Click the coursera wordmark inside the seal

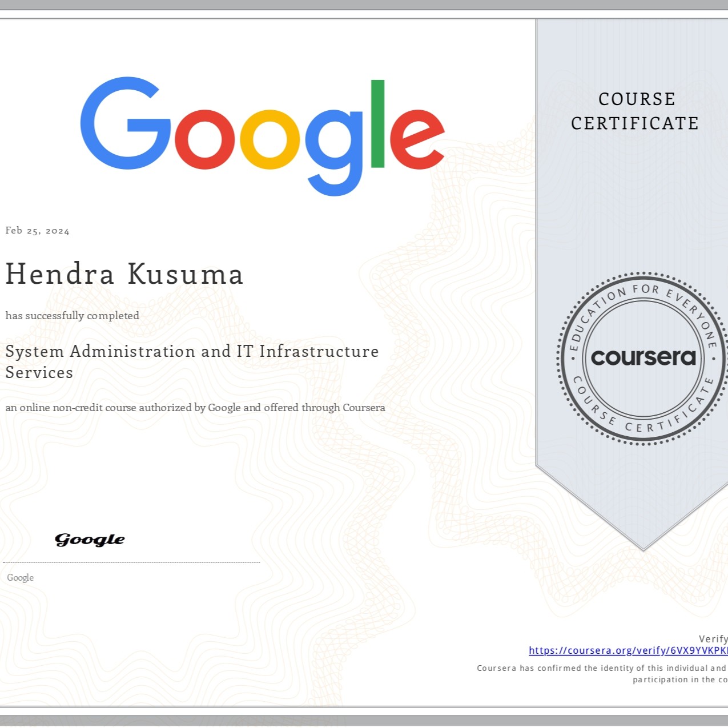pyautogui.click(x=643, y=358)
